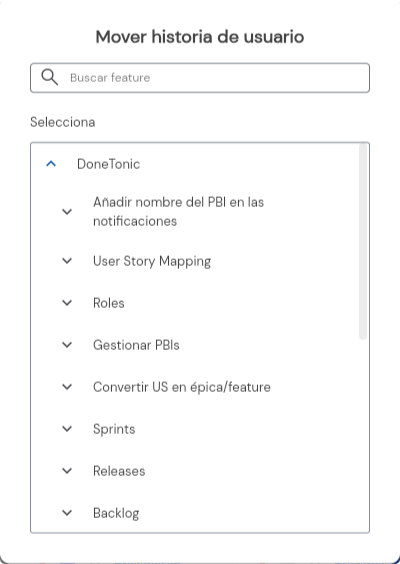Screen dimensions: 400x564
Task: Choose the Roles feature
Action: (109, 303)
